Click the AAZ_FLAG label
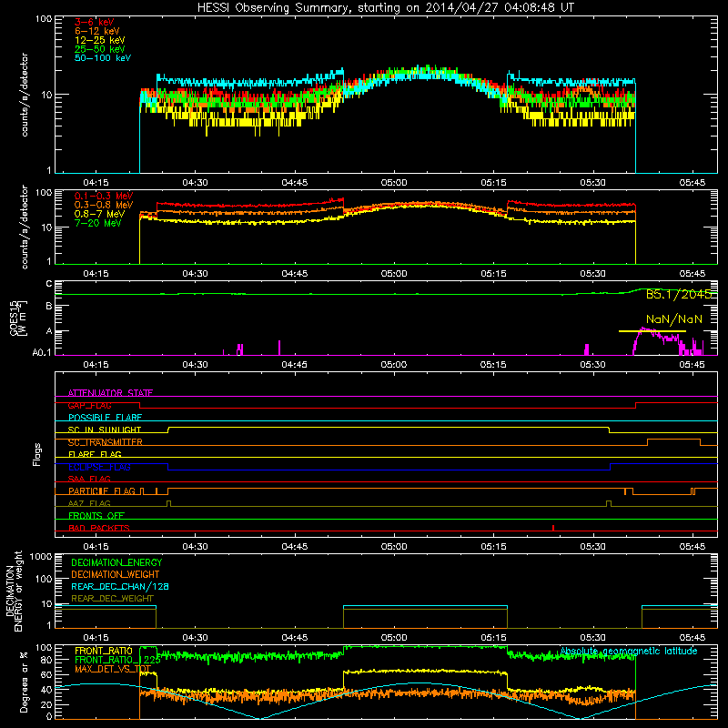Viewport: 728px width, 728px height. click(x=89, y=503)
